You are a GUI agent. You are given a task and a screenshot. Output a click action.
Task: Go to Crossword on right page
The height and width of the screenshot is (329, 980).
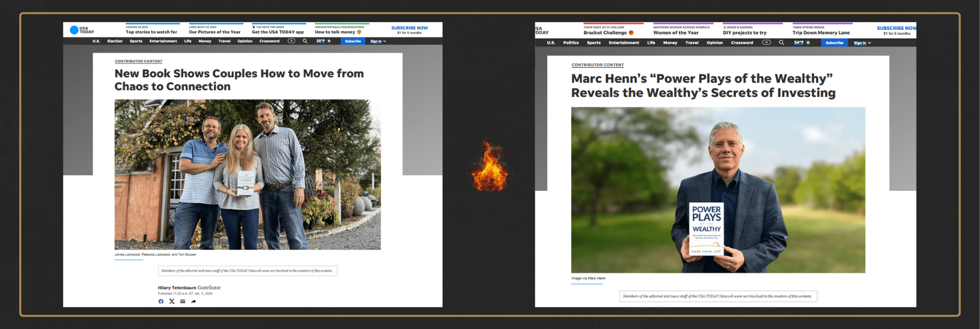click(742, 42)
